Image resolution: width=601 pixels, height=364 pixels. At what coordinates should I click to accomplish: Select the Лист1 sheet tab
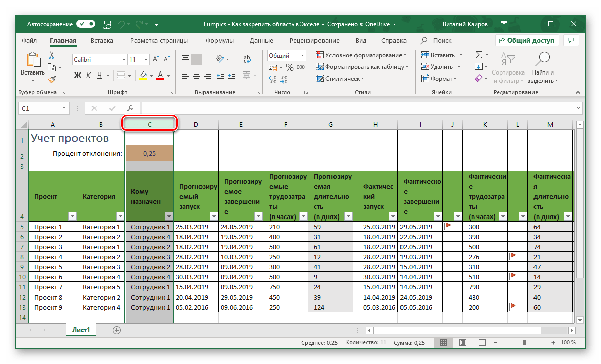[81, 330]
